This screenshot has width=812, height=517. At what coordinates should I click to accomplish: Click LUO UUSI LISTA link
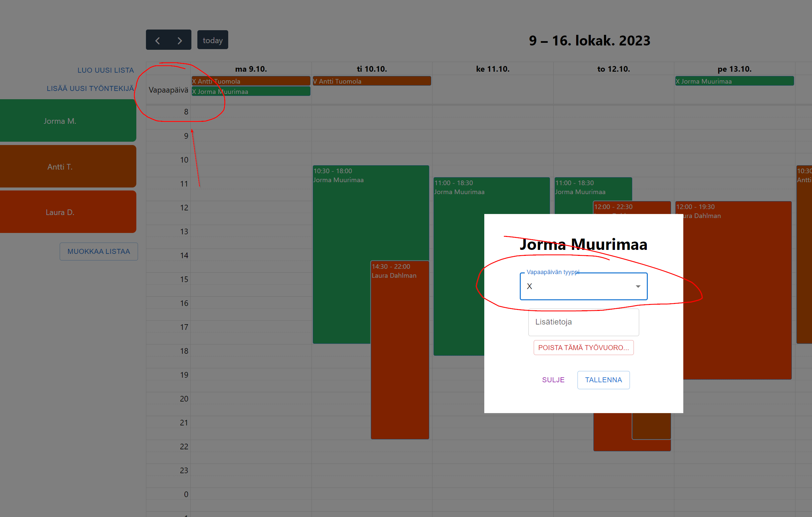point(105,70)
